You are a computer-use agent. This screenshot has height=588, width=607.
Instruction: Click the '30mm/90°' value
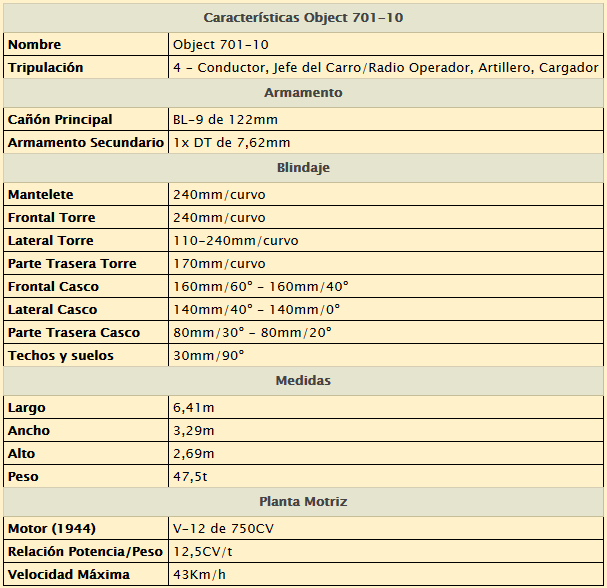coord(209,355)
